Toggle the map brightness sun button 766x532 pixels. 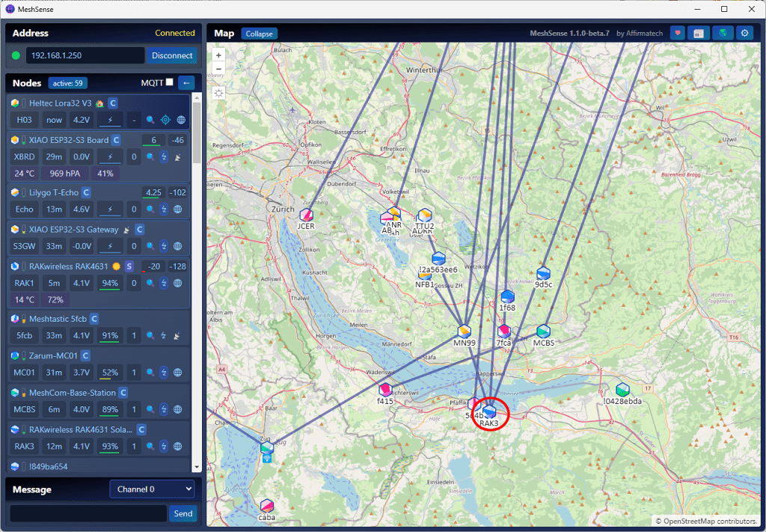coord(218,93)
